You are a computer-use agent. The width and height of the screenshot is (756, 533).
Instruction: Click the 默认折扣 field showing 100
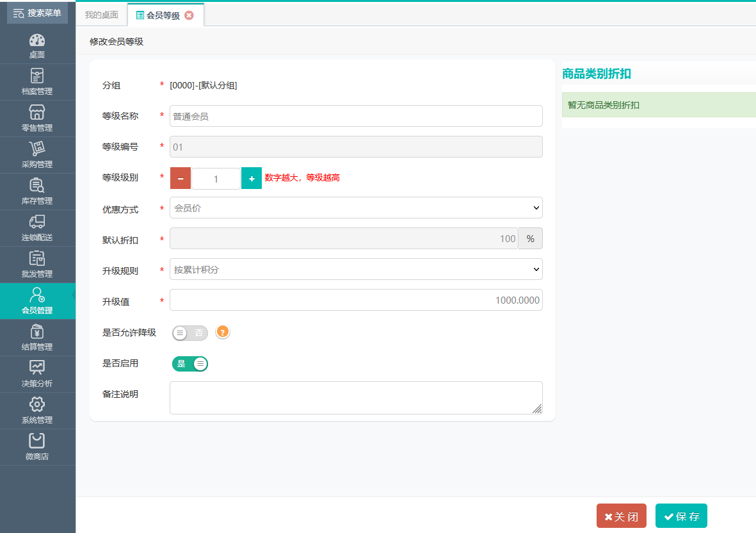(x=344, y=239)
